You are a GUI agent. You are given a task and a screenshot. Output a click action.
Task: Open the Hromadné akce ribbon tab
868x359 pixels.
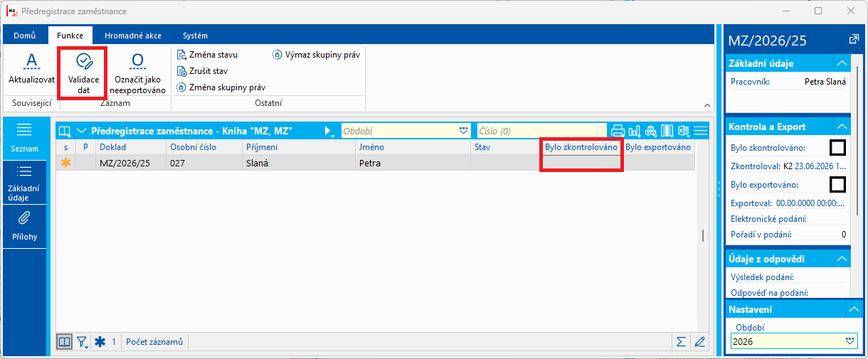132,36
